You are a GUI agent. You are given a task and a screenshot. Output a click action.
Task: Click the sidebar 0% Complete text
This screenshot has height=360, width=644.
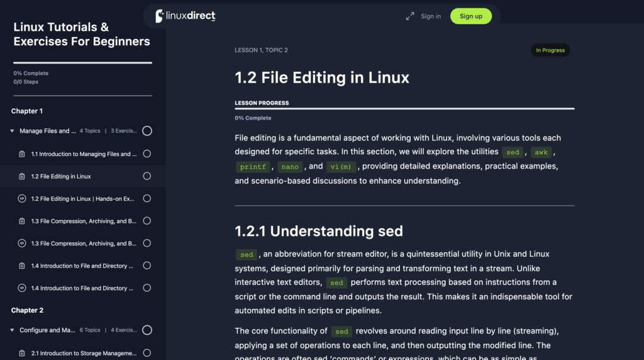click(x=31, y=73)
